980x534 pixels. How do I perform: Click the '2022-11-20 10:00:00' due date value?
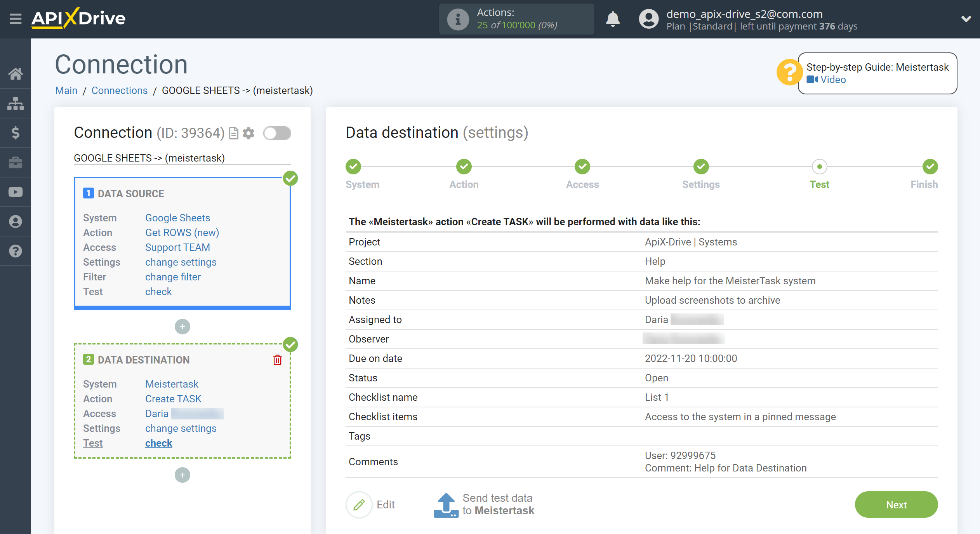(x=691, y=358)
